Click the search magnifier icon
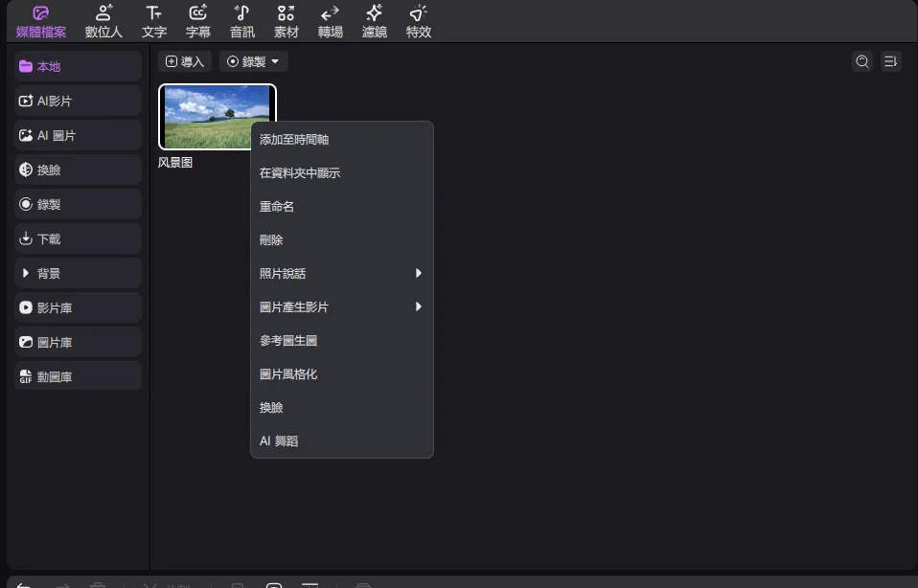 [862, 61]
